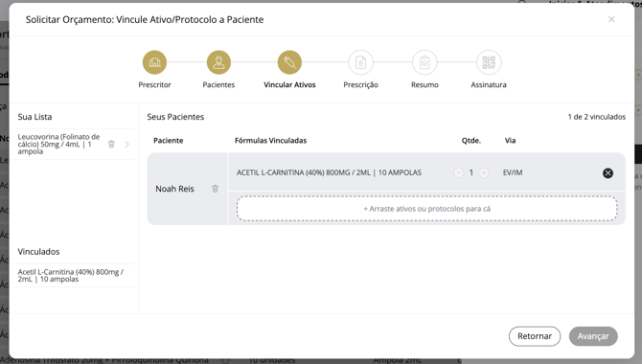Select Leucovorina (Folinato de cálcio) list item
Viewport: 642px width, 364px height.
74,144
